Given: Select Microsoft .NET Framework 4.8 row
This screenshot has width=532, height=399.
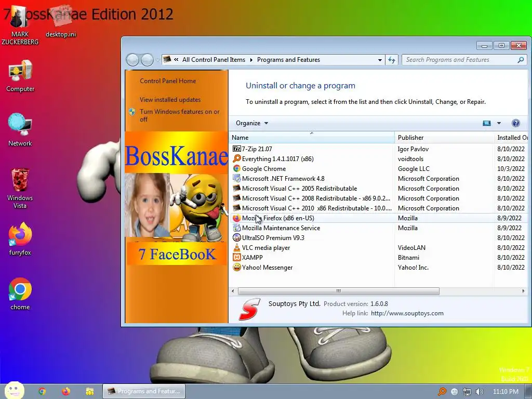Looking at the screenshot, I should pyautogui.click(x=379, y=179).
